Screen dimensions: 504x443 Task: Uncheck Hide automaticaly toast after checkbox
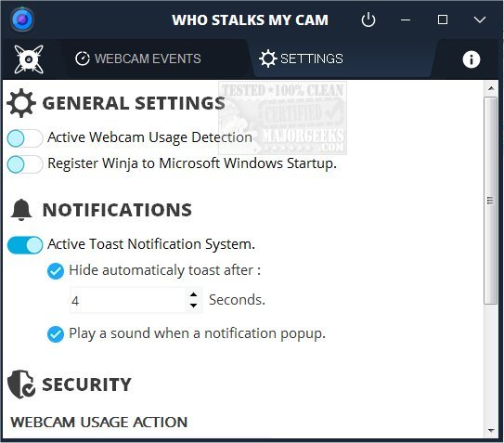point(56,271)
